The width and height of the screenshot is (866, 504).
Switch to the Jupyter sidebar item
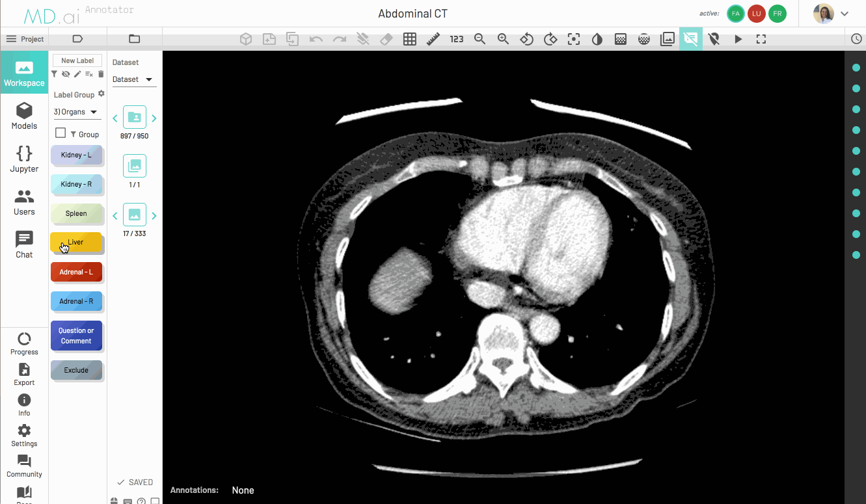pyautogui.click(x=24, y=159)
